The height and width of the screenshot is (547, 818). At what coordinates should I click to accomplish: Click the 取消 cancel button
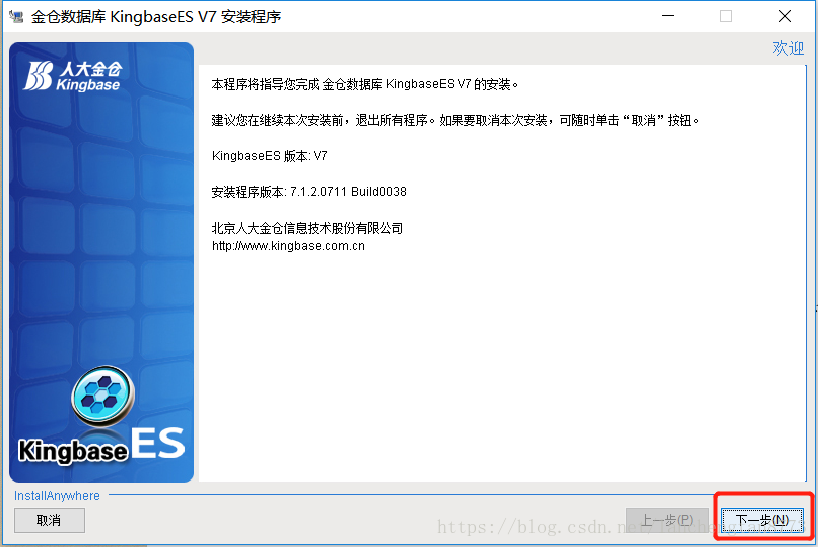click(49, 520)
